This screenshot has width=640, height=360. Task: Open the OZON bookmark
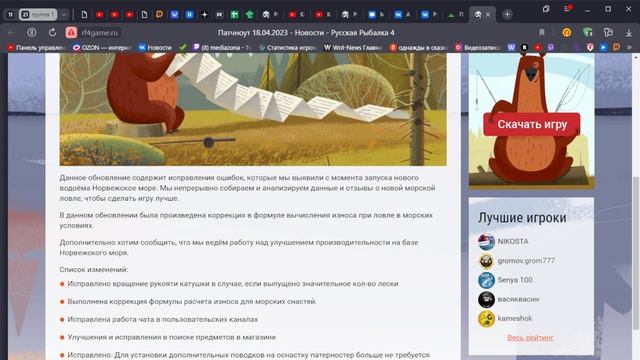pyautogui.click(x=102, y=48)
